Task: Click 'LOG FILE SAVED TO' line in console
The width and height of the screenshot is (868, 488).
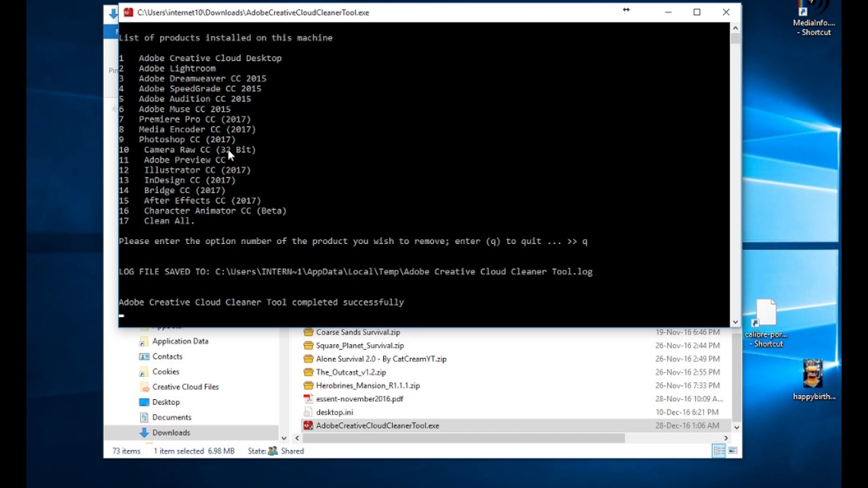Action: pos(355,272)
